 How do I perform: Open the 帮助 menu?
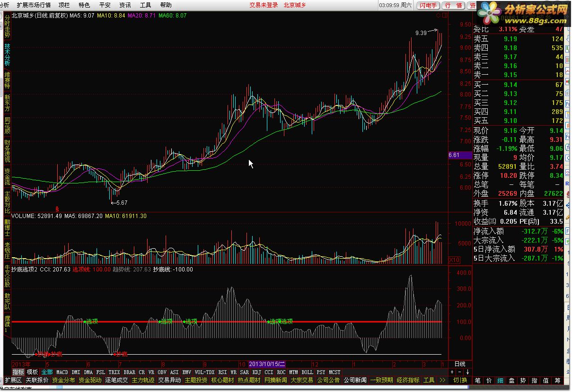click(166, 5)
